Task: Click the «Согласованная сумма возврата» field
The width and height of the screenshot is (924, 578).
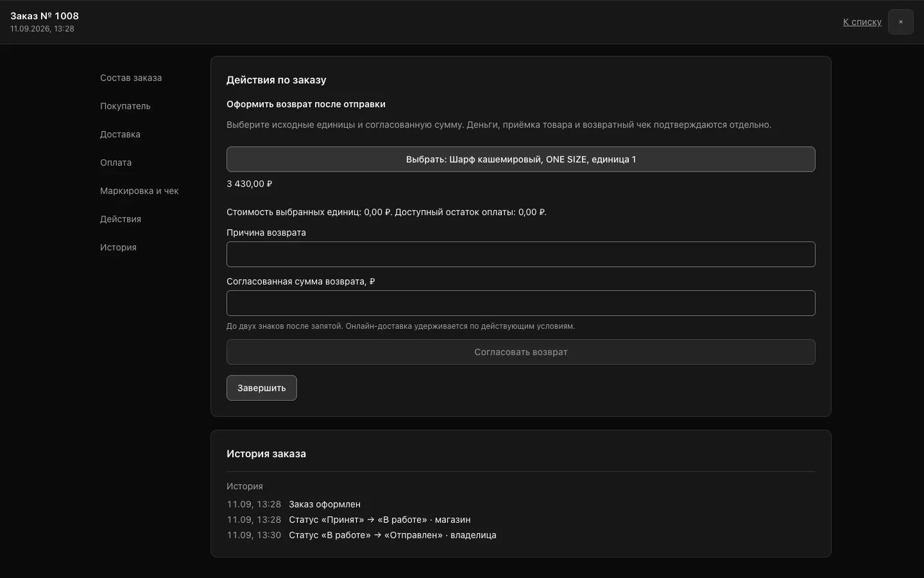Action: (521, 303)
